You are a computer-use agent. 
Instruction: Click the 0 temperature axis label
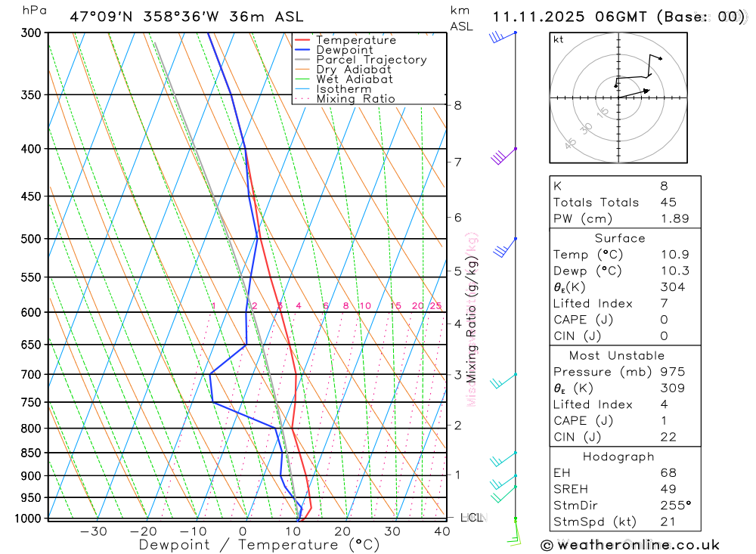pos(243,531)
